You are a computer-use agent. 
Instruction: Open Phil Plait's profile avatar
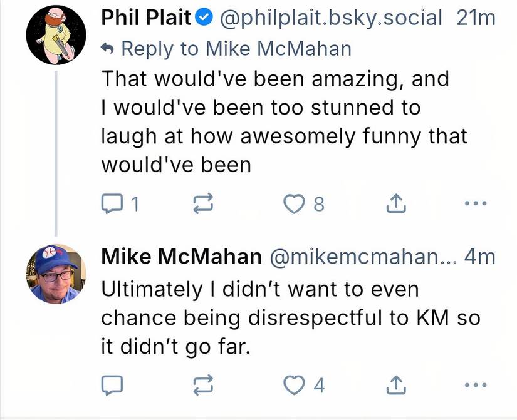55,35
